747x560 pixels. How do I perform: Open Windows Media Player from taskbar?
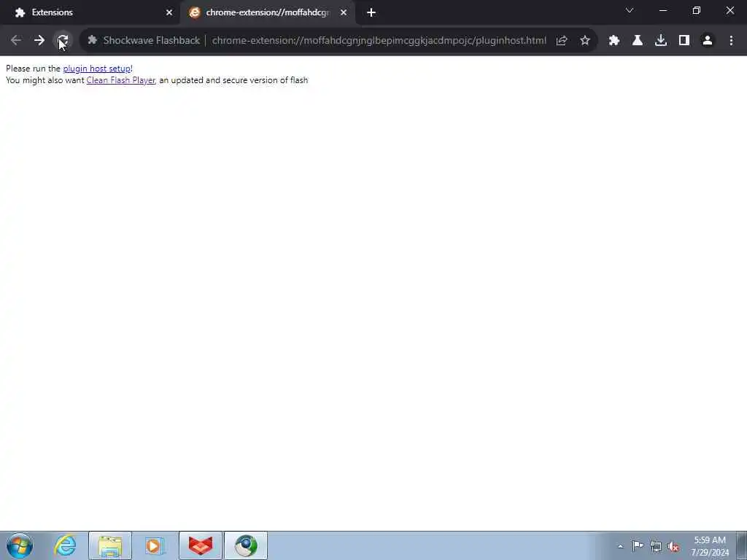coord(155,545)
